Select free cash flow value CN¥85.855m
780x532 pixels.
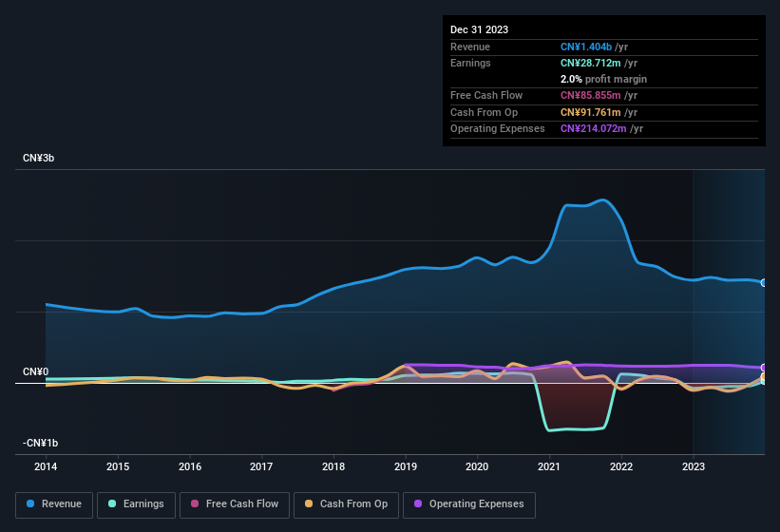pyautogui.click(x=591, y=95)
